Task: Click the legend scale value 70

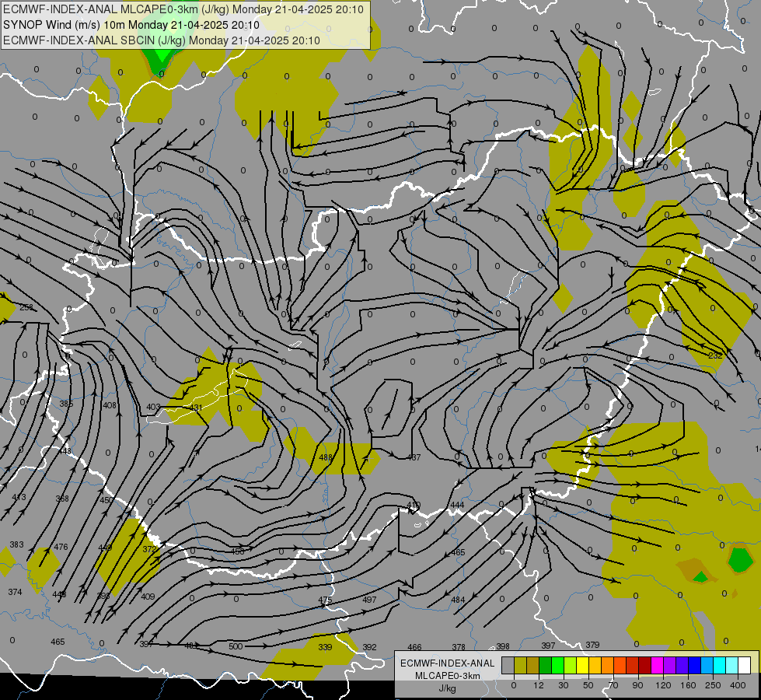Action: (x=613, y=685)
